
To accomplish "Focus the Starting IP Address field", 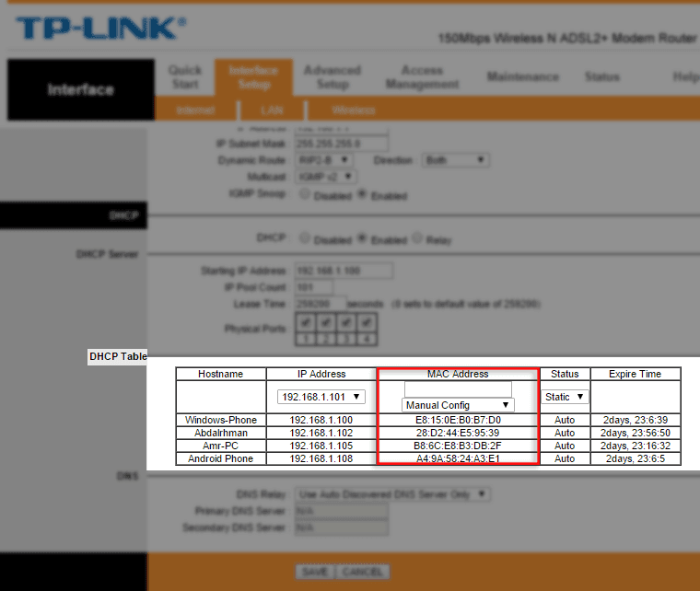I will pos(344,271).
